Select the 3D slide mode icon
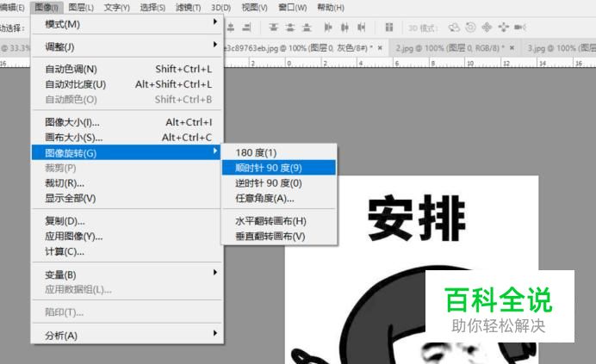The image size is (596, 364). tap(503, 28)
